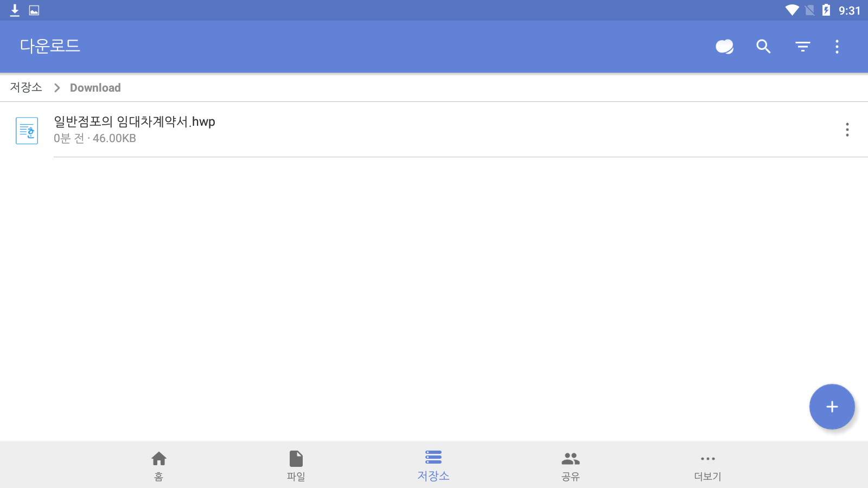
Task: Open the cloud storage icon in toolbar
Action: [725, 47]
